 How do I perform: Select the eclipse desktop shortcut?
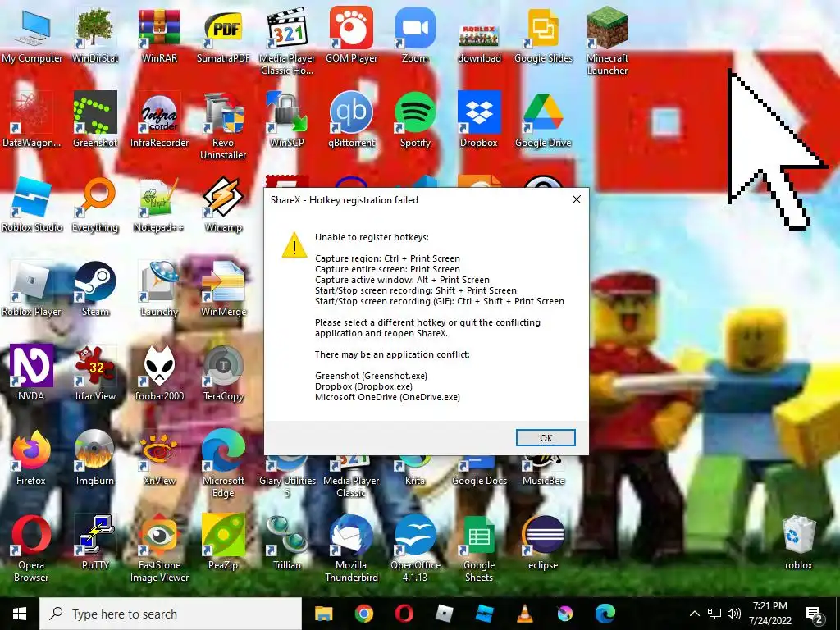(543, 542)
